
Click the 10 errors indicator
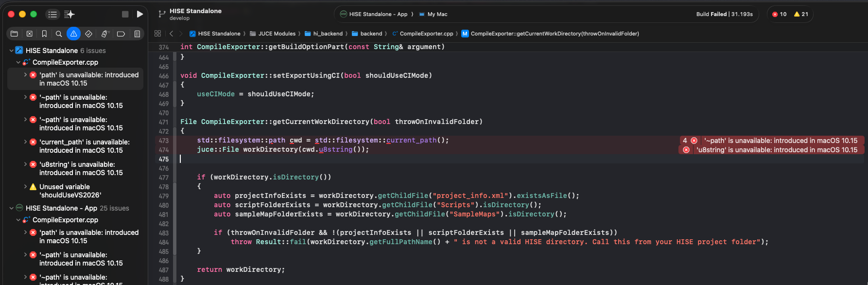(780, 14)
